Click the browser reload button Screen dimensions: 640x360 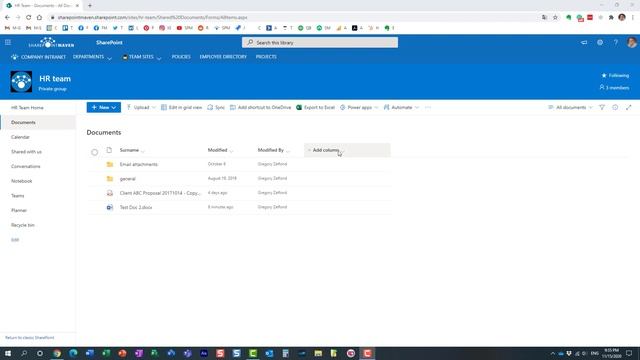click(x=28, y=17)
